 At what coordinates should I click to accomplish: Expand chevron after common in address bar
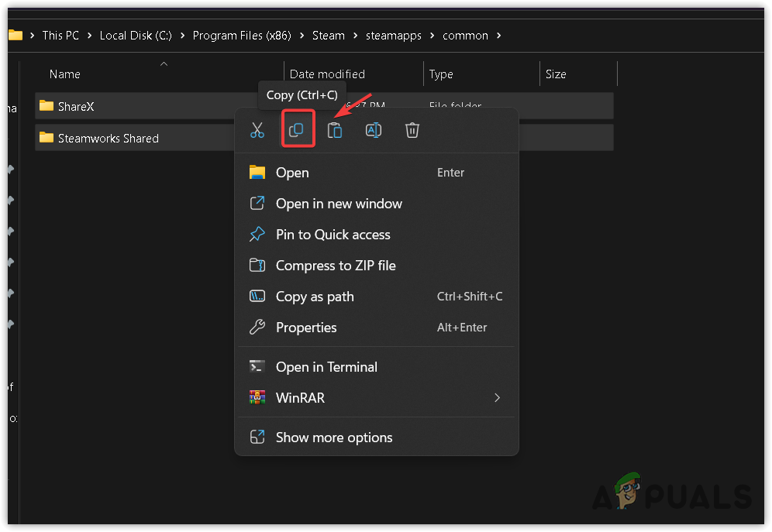[x=498, y=36]
